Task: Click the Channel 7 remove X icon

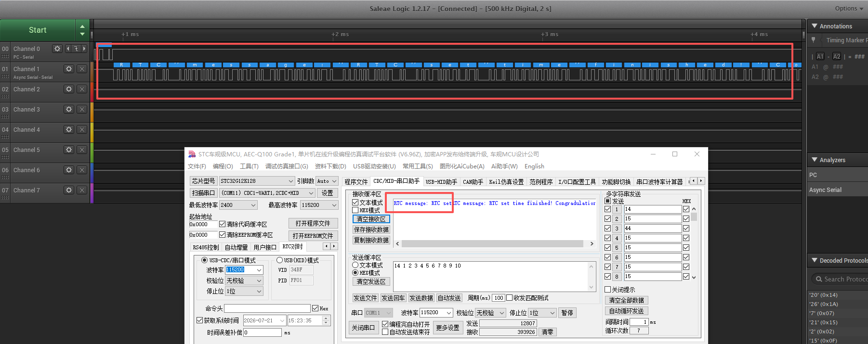Action: pyautogui.click(x=82, y=190)
